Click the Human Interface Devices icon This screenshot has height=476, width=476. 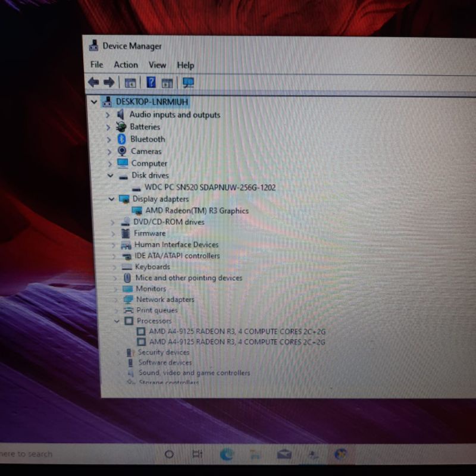[x=126, y=245]
